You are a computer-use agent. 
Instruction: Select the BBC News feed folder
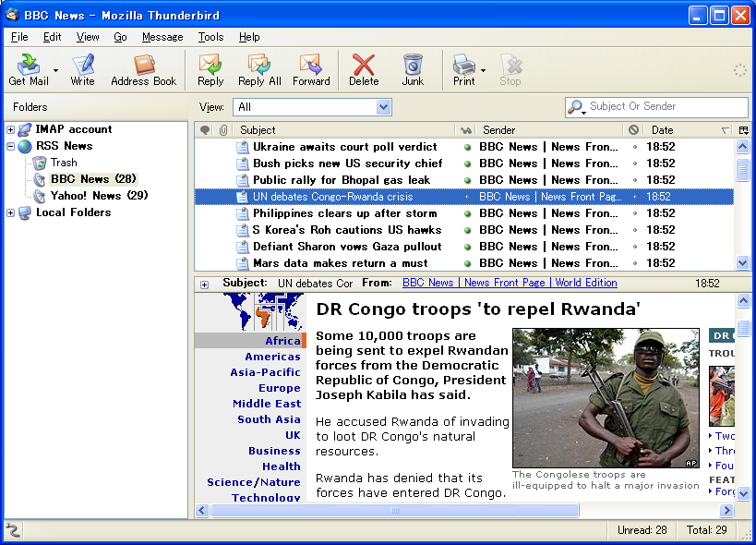pos(93,179)
